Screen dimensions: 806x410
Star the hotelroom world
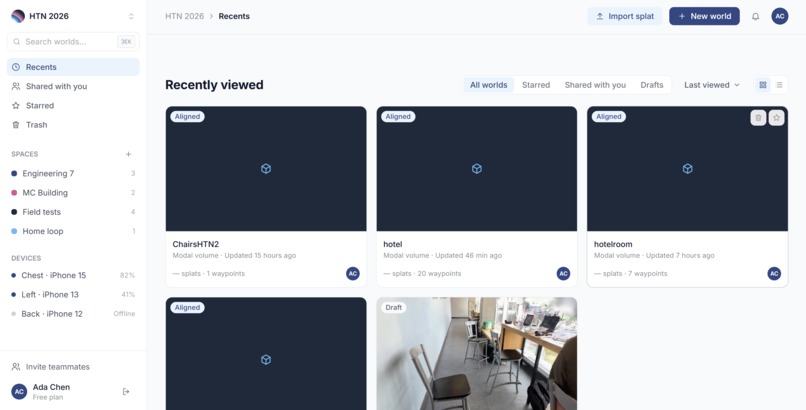(777, 118)
